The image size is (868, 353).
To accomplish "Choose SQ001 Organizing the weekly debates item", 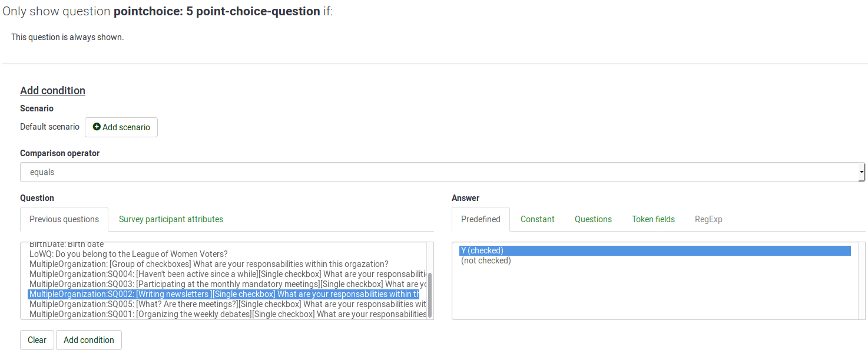I will 227,314.
